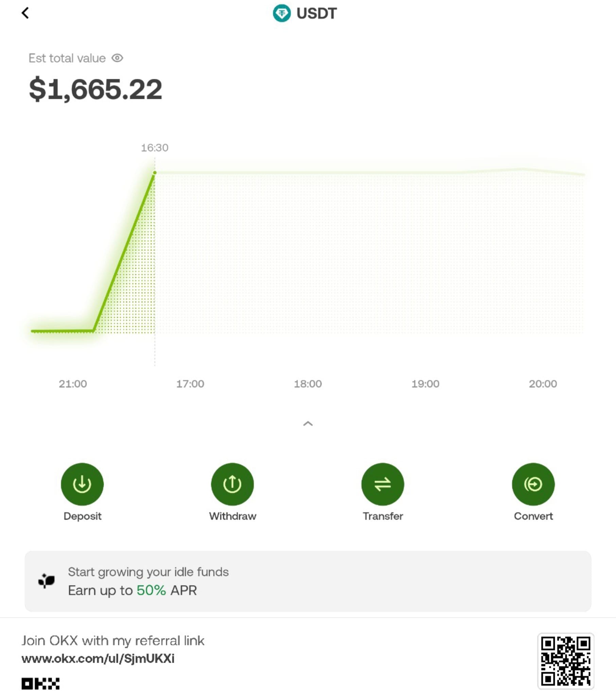Click the OKX logo
Image resolution: width=616 pixels, height=700 pixels.
[x=40, y=684]
